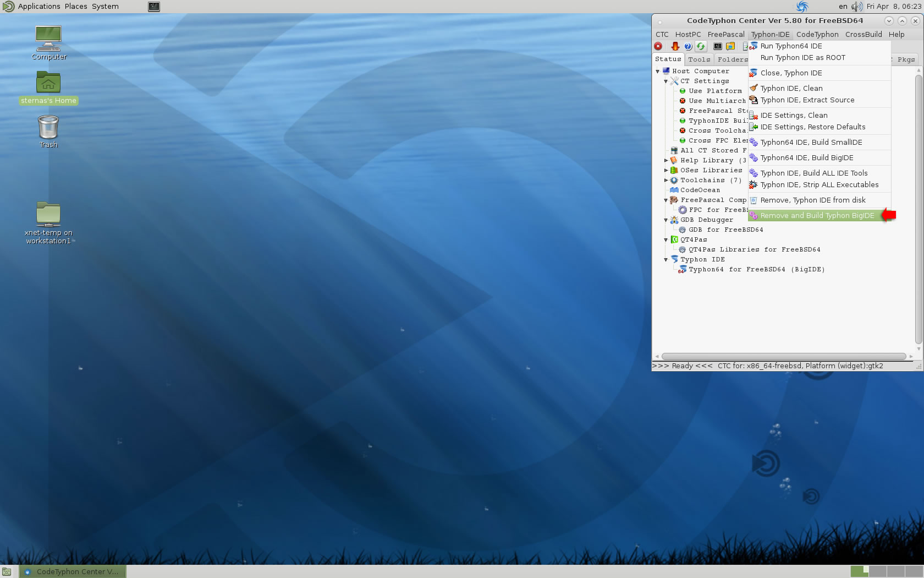924x578 pixels.
Task: Expand the Help Library tree node
Action: [665, 160]
